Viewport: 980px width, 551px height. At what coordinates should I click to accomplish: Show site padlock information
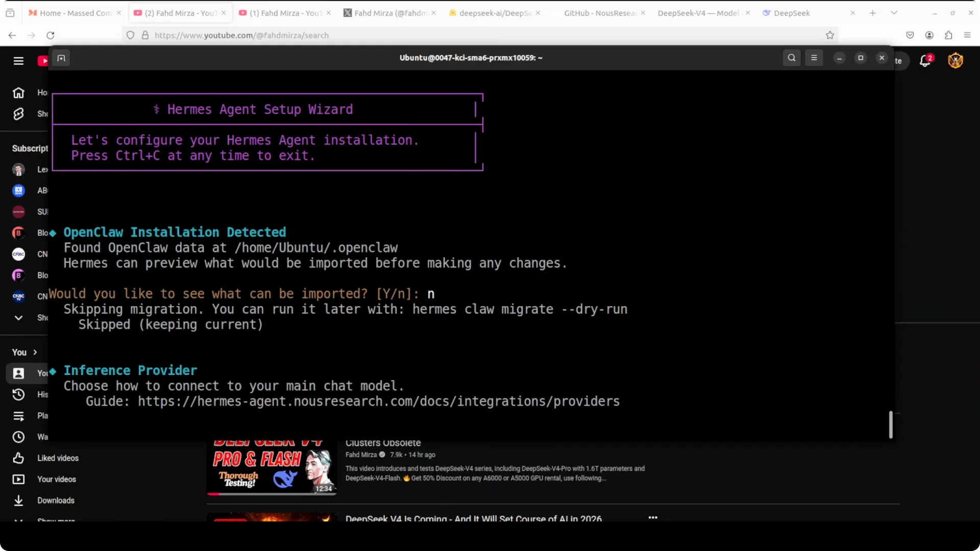tap(145, 35)
